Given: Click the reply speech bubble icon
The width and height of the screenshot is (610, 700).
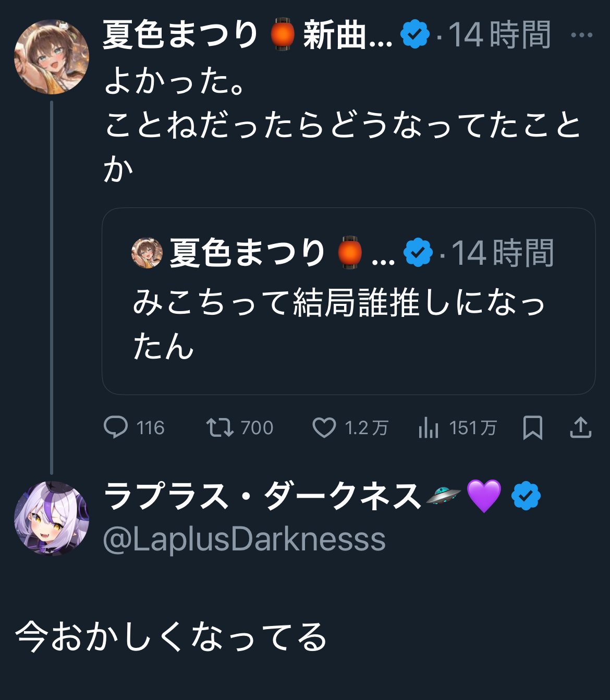Looking at the screenshot, I should click(x=116, y=427).
